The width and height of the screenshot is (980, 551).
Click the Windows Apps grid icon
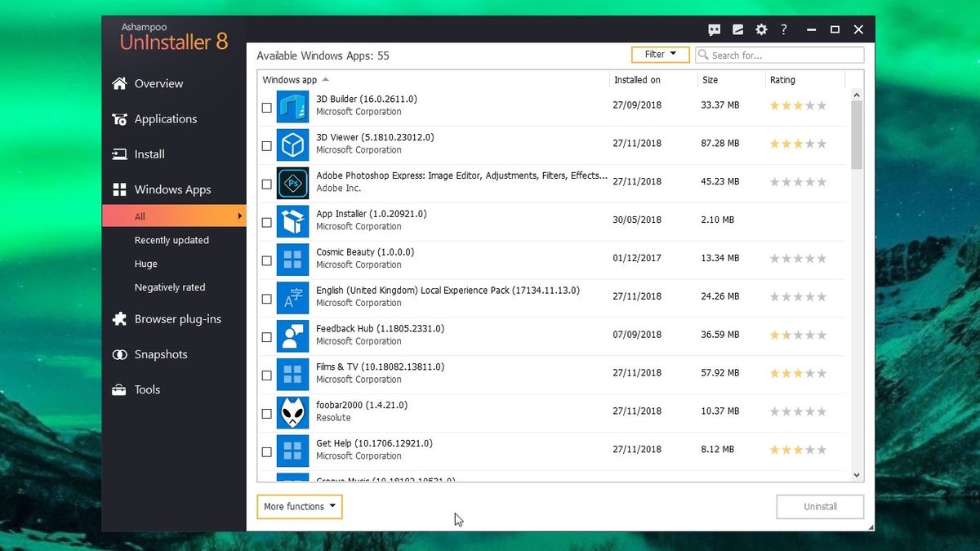point(119,189)
